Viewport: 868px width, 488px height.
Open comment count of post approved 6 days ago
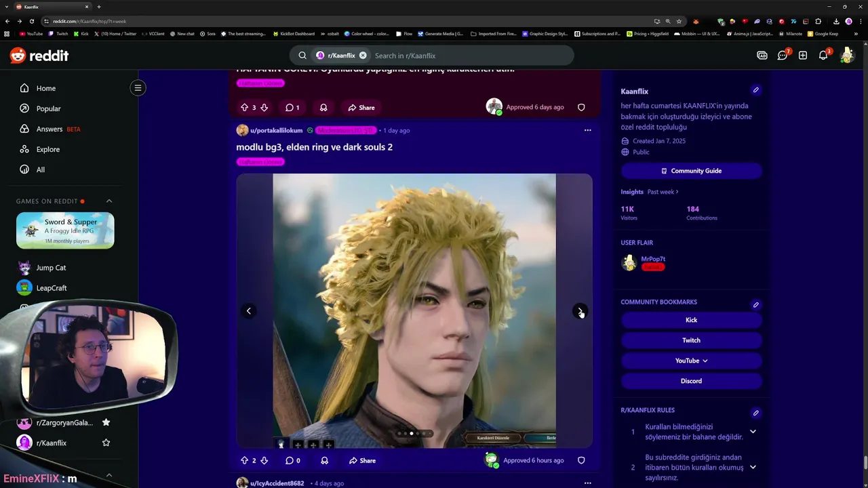point(292,107)
